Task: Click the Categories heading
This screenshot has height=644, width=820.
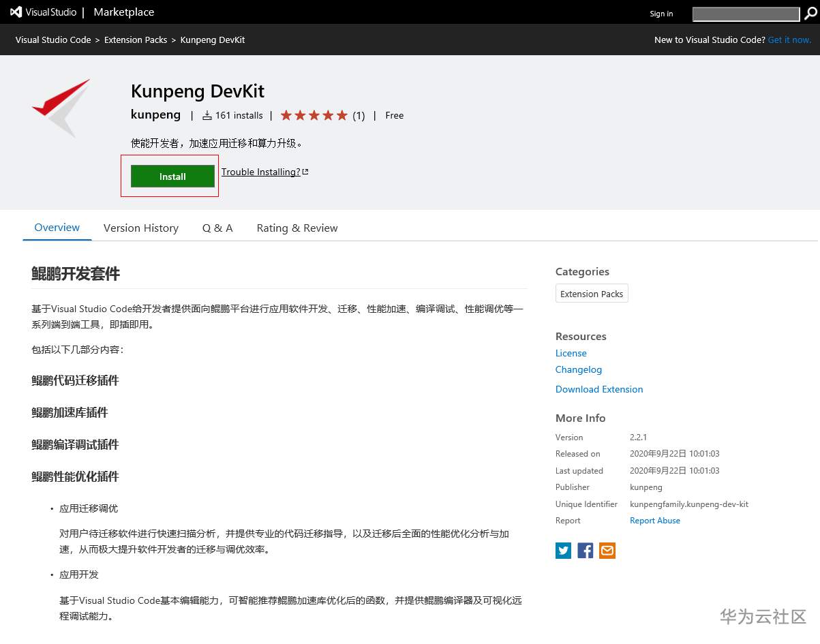Action: [x=582, y=271]
